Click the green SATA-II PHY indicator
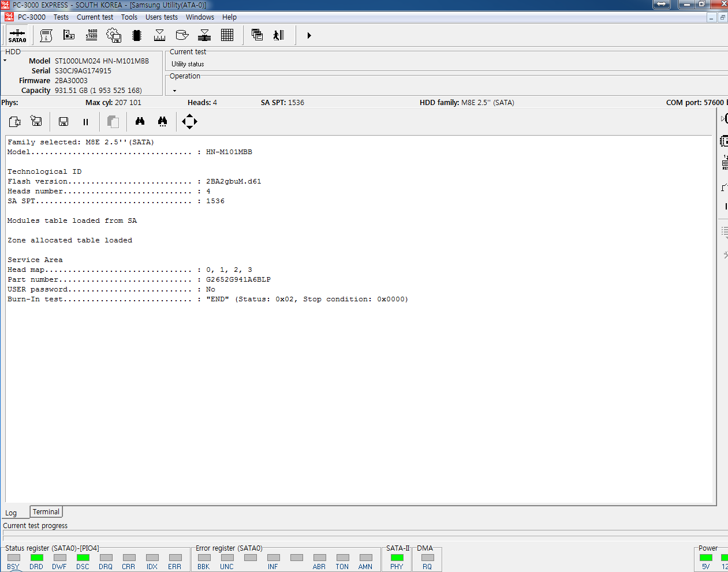Viewport: 728px width, 572px height. pos(397,558)
